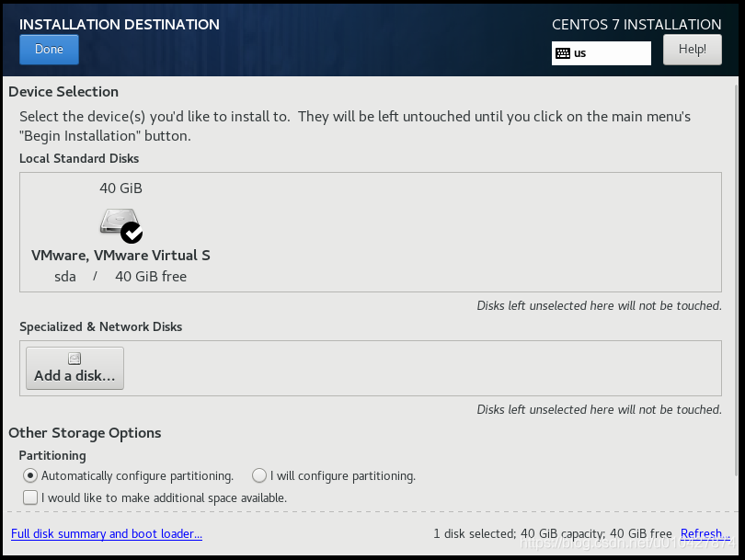
Task: Click the 40 GiB free text of sda
Action: coord(151,277)
